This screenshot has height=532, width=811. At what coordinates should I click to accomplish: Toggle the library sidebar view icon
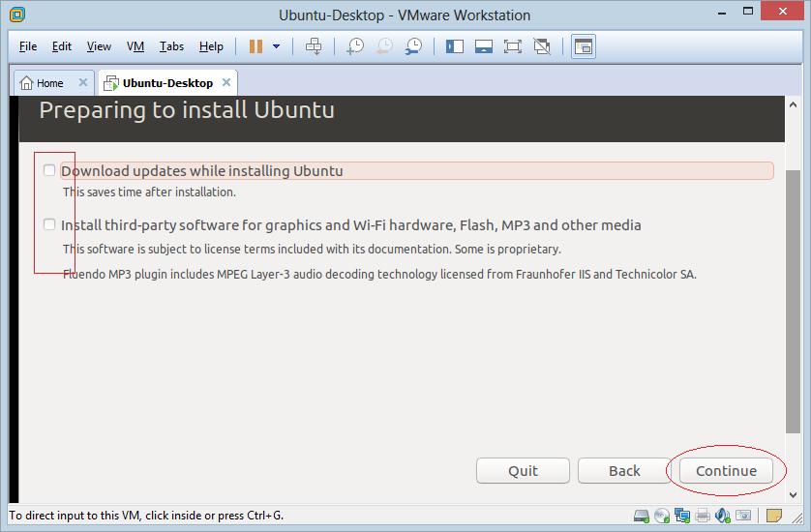[455, 46]
